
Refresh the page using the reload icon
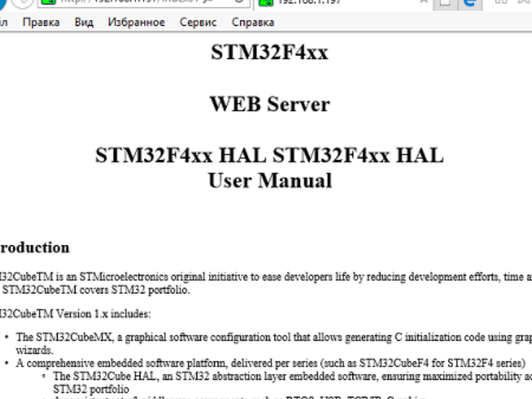pyautogui.click(x=239, y=2)
